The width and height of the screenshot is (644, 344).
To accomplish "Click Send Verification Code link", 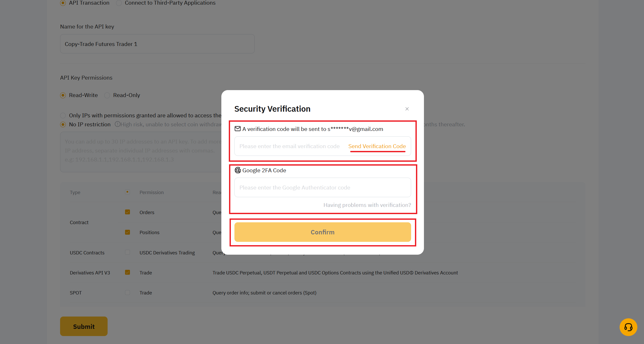I will (377, 146).
